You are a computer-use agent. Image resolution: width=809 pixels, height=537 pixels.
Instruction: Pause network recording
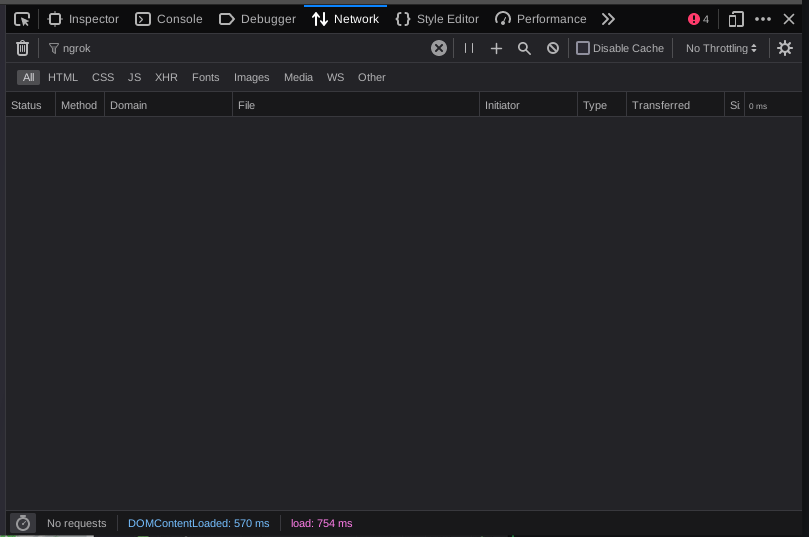[x=469, y=48]
